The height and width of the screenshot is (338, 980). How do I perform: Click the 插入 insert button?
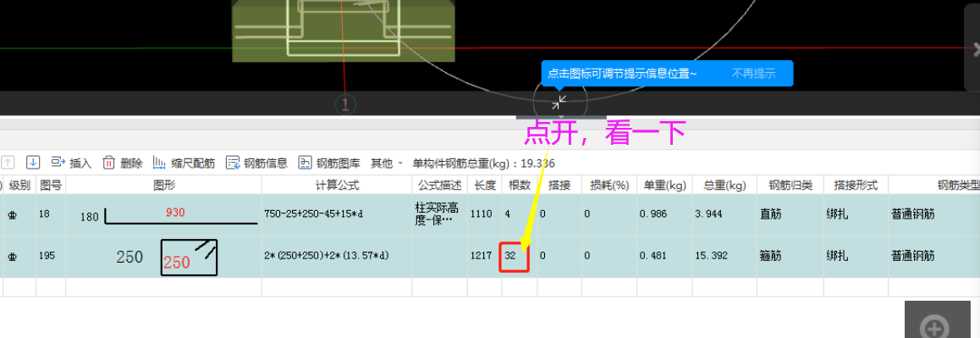pos(71,163)
